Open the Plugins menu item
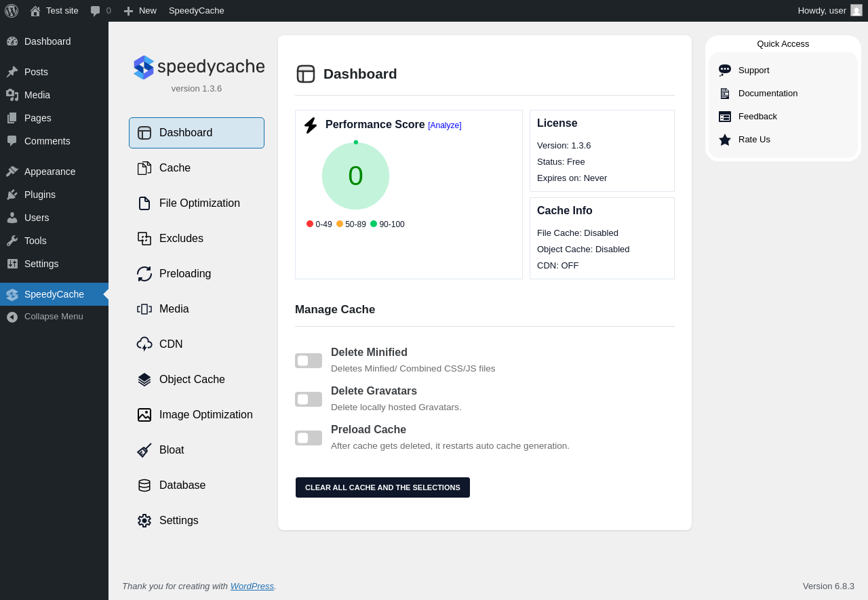868x600 pixels. pyautogui.click(x=40, y=195)
